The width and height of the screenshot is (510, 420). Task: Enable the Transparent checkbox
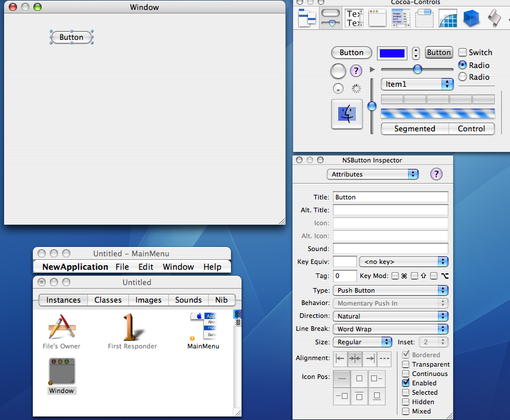coord(406,364)
